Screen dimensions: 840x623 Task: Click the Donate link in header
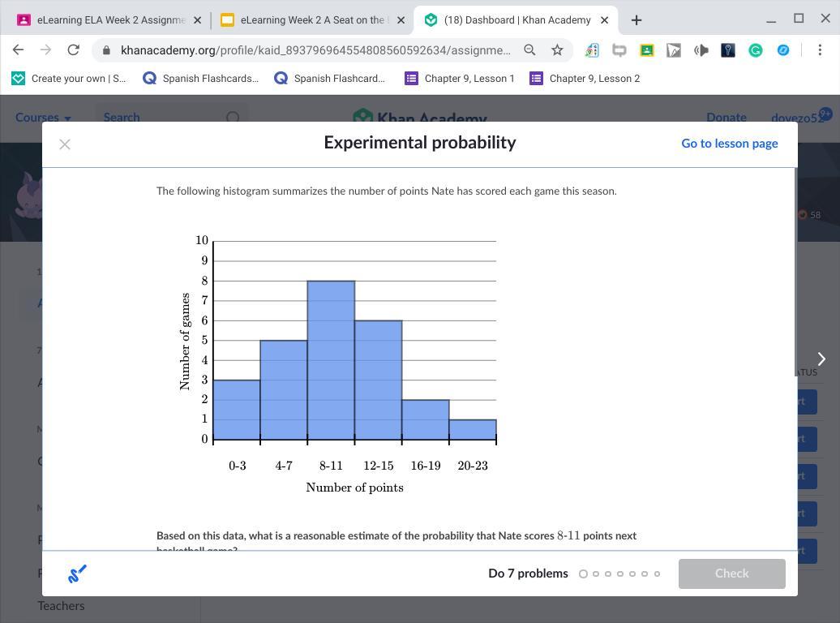point(726,117)
